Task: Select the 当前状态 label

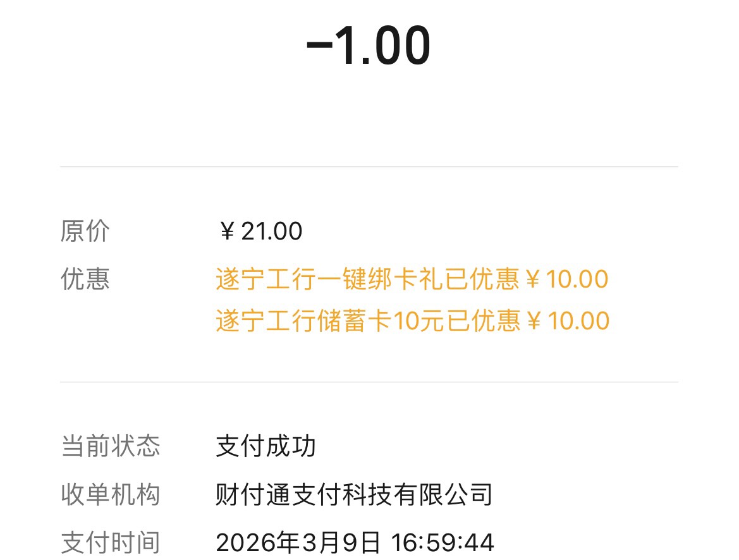Action: coord(111,446)
